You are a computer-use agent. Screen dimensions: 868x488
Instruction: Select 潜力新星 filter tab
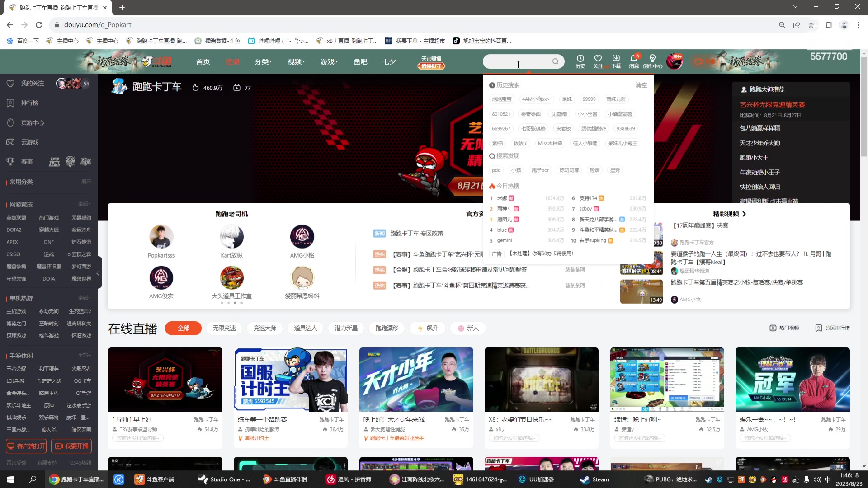point(346,328)
